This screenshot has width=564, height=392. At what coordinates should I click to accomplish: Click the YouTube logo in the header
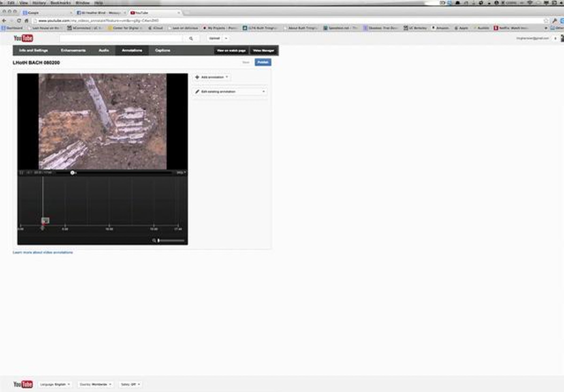[23, 38]
